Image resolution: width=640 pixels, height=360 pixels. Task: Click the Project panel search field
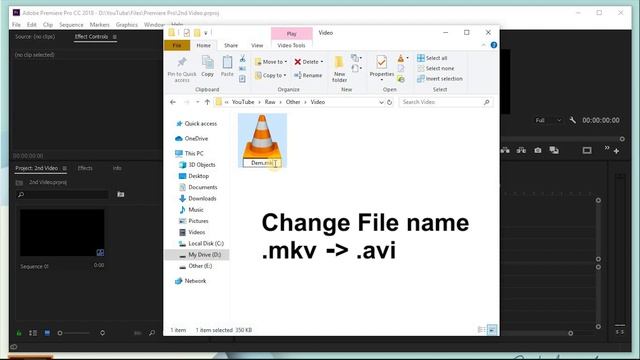click(x=63, y=195)
